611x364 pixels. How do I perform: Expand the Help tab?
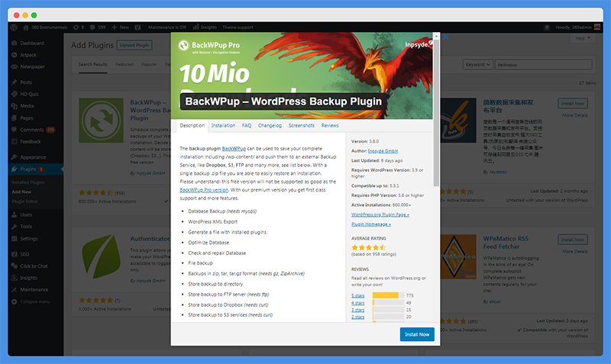[x=583, y=38]
